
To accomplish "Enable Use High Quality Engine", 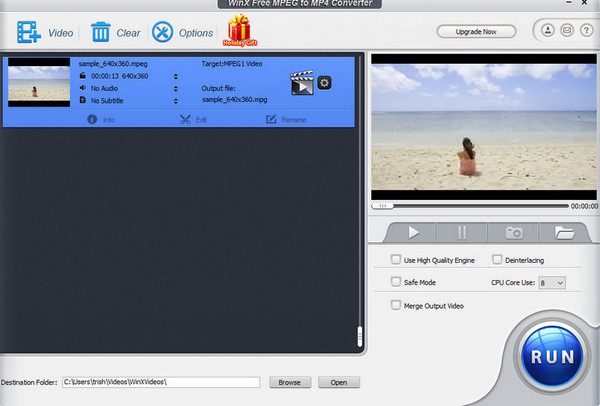I will [396, 260].
